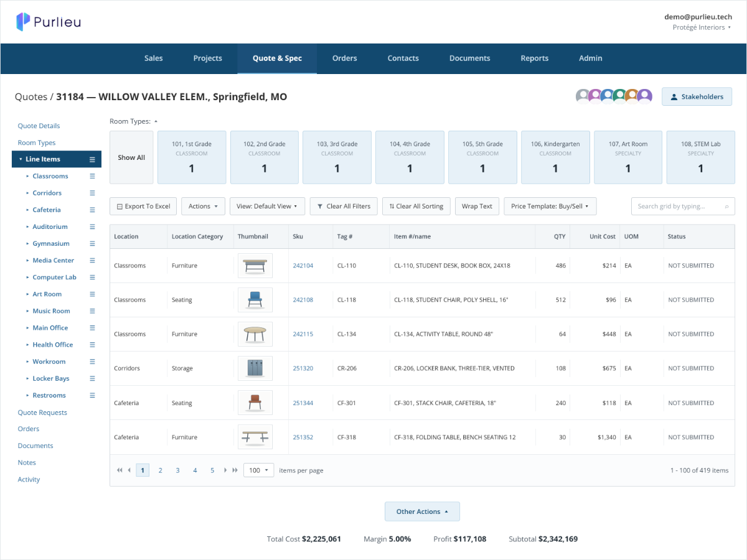The image size is (747, 560).
Task: Open the Classrooms row menu icon
Action: tap(92, 176)
